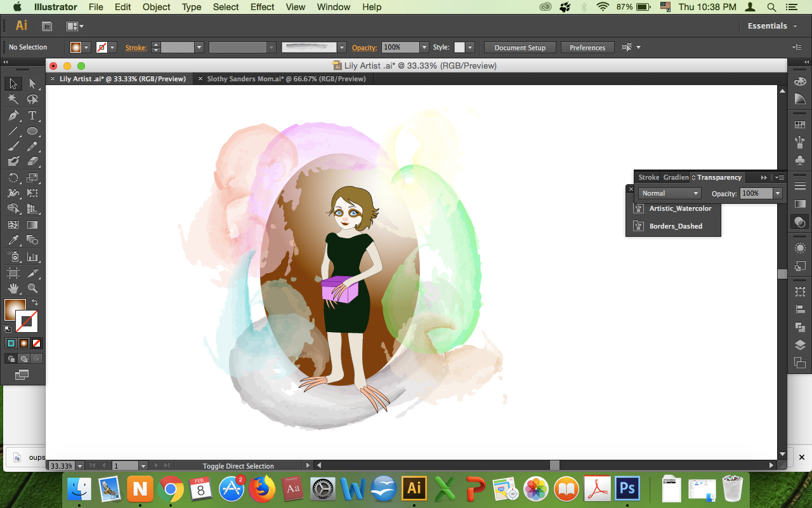Open the Swatches panel icon in dock
This screenshot has height=508, width=812.
[800, 125]
